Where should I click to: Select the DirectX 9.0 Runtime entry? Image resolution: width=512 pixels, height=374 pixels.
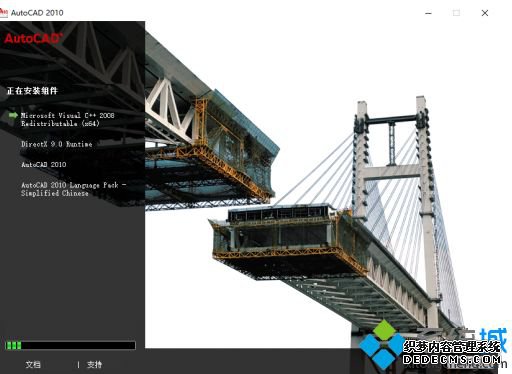point(57,144)
